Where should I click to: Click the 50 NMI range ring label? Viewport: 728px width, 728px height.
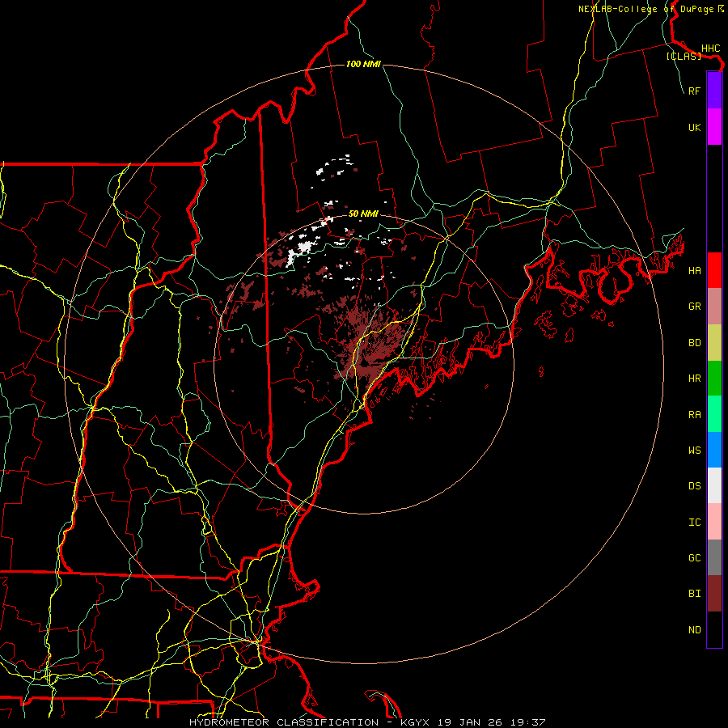tap(363, 214)
